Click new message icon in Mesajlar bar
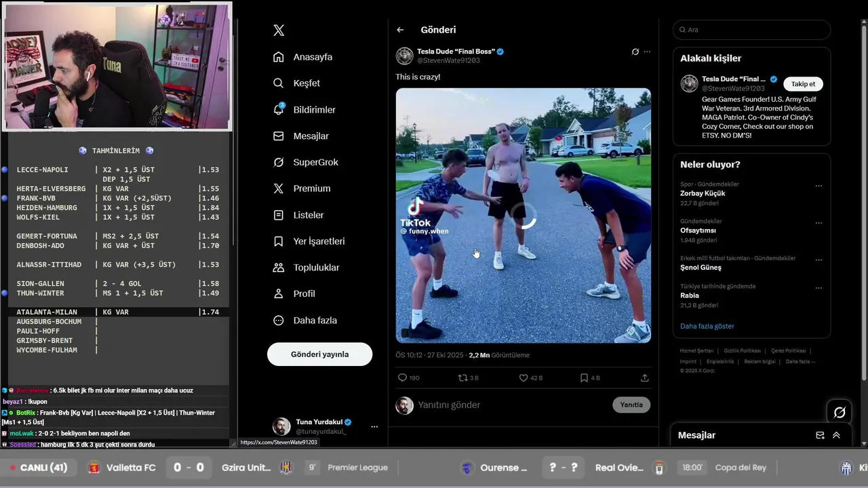Screen dimensions: 868x488 (x=820, y=435)
